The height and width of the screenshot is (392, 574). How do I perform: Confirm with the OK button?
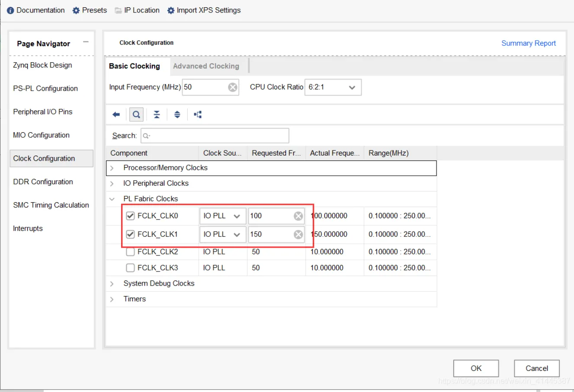tap(476, 368)
